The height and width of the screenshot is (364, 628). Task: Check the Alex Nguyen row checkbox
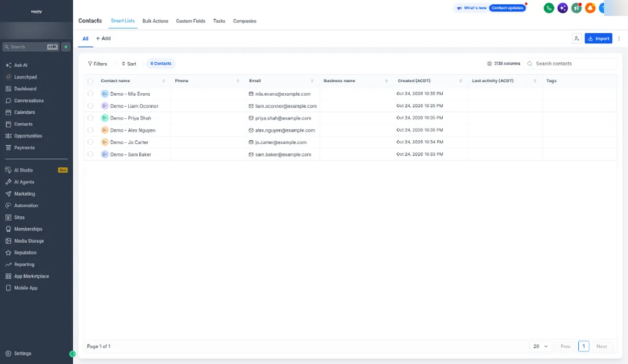point(91,130)
